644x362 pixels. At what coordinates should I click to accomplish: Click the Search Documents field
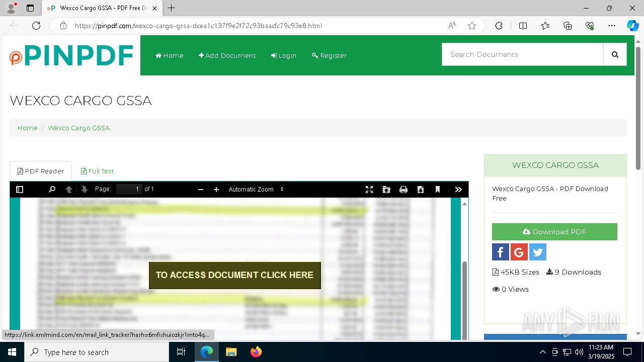(523, 54)
